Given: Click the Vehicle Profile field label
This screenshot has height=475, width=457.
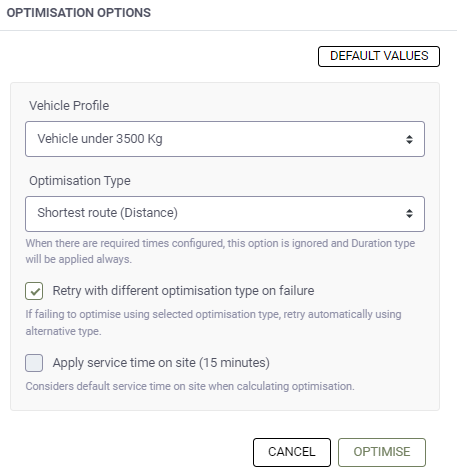Looking at the screenshot, I should (69, 106).
